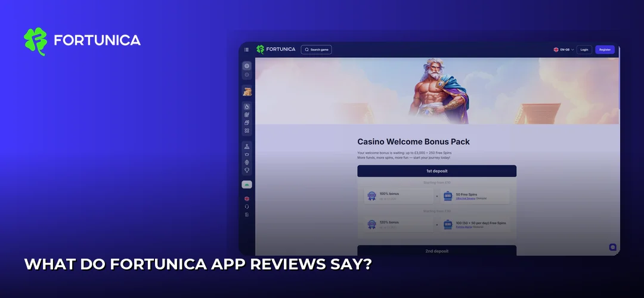Viewport: 644px width, 298px height.
Task: Click the Zeus hero banner image
Action: (437, 91)
